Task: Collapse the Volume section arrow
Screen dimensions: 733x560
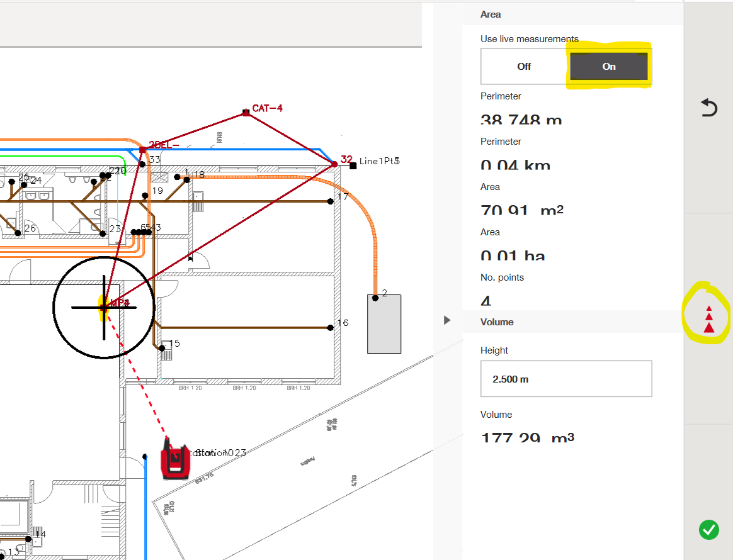Action: pyautogui.click(x=447, y=320)
